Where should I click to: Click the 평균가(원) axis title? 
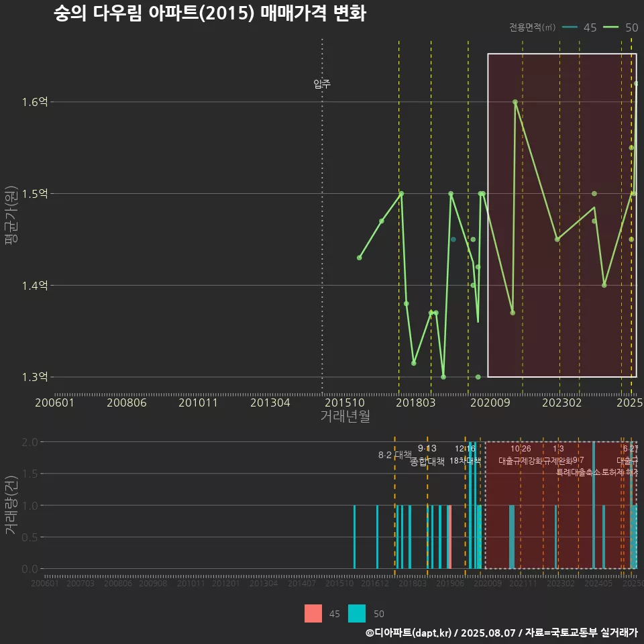(11, 215)
